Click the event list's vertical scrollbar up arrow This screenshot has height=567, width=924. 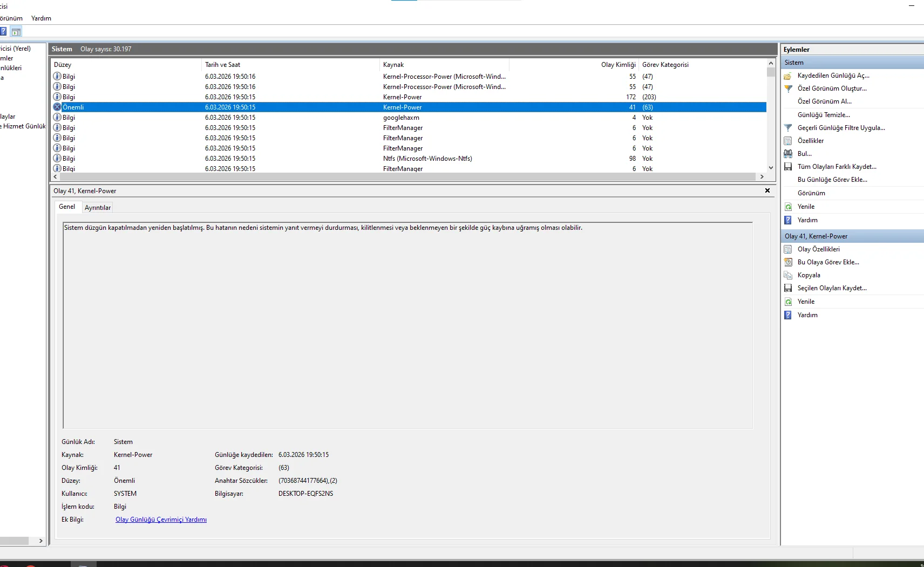[x=771, y=63]
